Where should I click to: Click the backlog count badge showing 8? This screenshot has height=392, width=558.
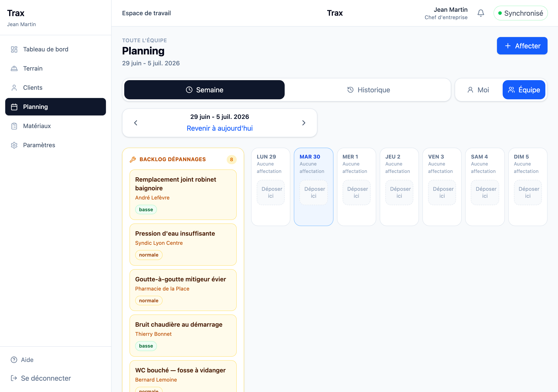tap(231, 160)
